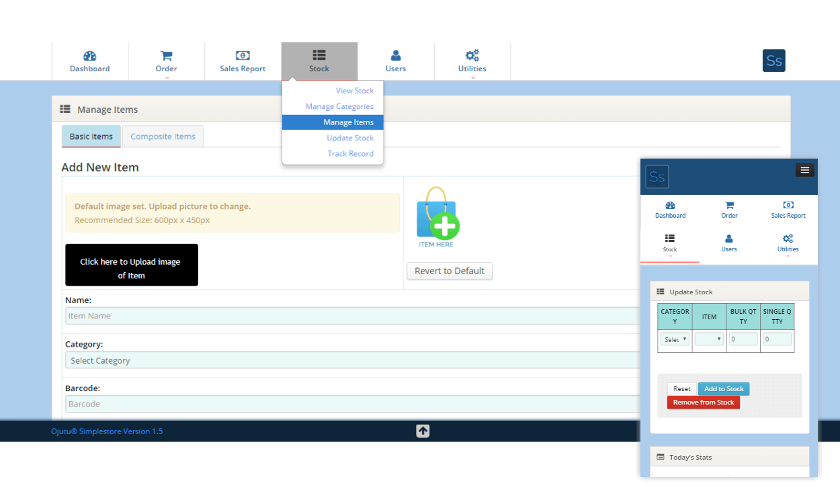
Task: Click the shopping bag item image placeholder
Action: (437, 216)
